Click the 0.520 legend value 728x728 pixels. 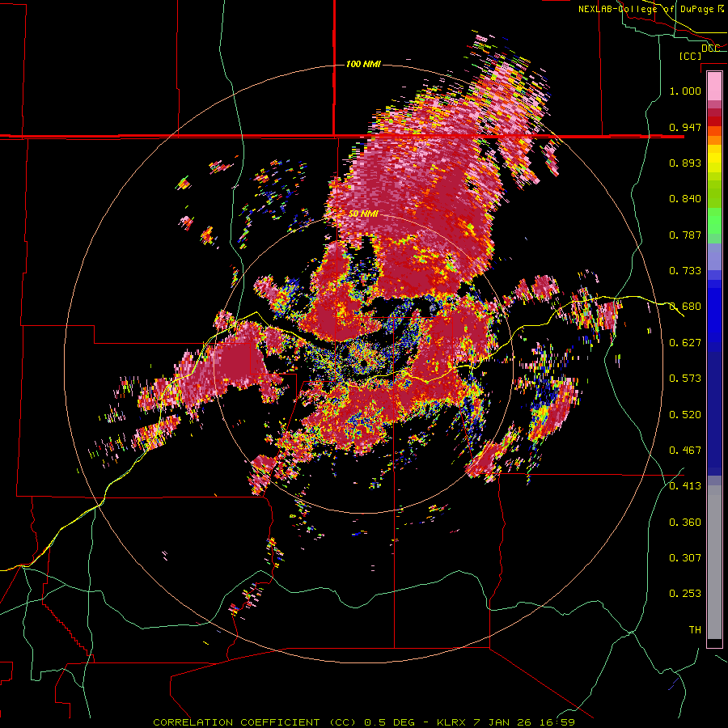[685, 414]
